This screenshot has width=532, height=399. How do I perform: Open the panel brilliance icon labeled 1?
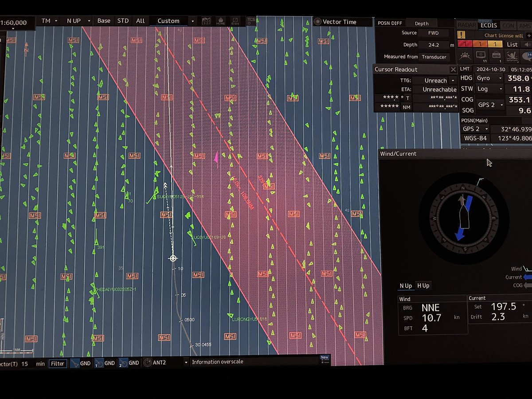click(x=497, y=55)
